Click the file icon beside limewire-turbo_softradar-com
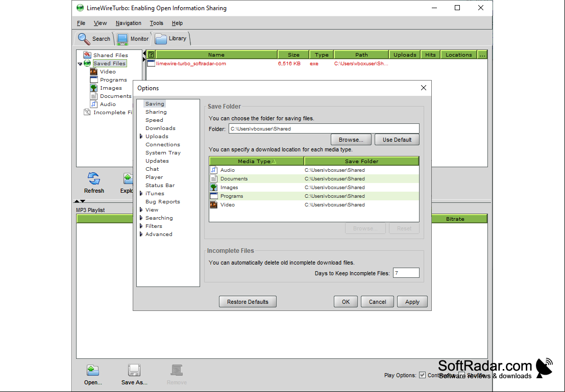This screenshot has height=392, width=565. tap(151, 63)
